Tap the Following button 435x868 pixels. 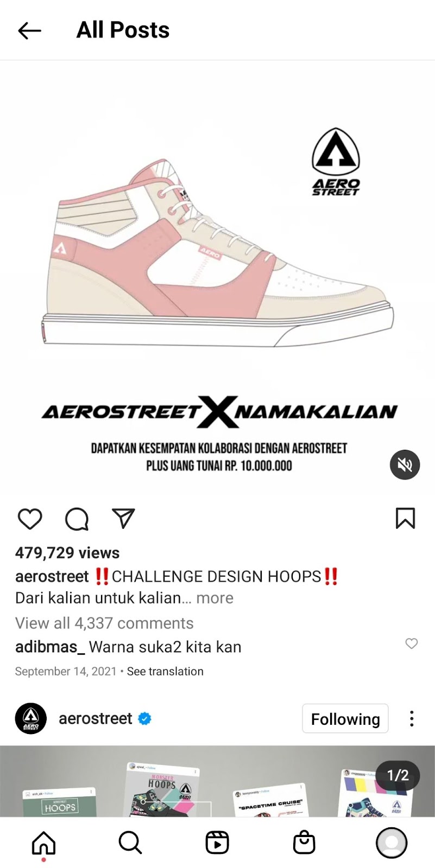click(345, 719)
